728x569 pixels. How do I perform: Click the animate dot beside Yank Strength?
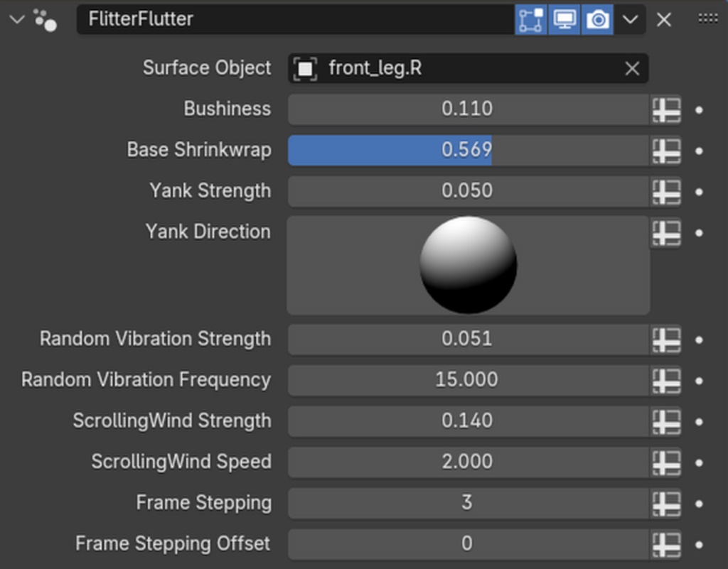pyautogui.click(x=700, y=192)
